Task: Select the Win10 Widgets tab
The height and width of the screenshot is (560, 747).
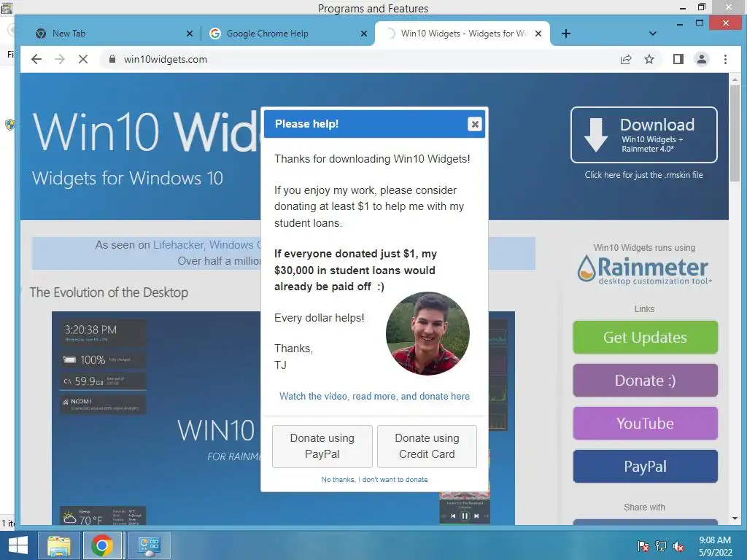Action: point(462,34)
